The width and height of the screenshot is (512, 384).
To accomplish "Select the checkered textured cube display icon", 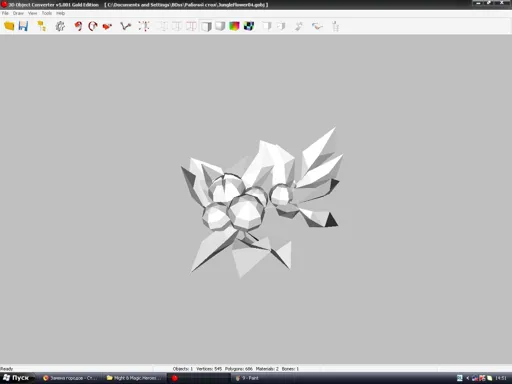I will point(249,26).
